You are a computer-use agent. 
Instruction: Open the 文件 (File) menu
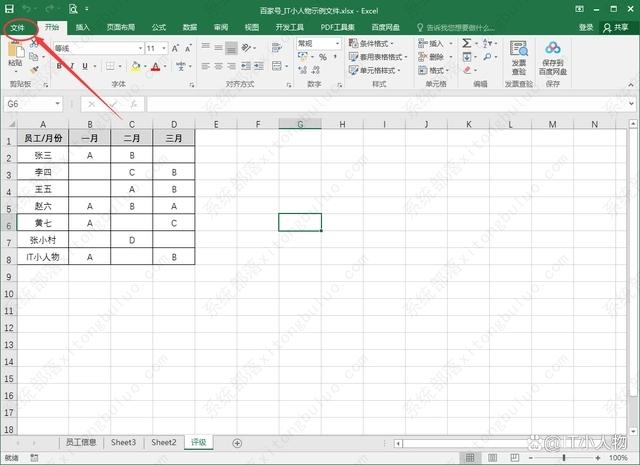pos(16,28)
